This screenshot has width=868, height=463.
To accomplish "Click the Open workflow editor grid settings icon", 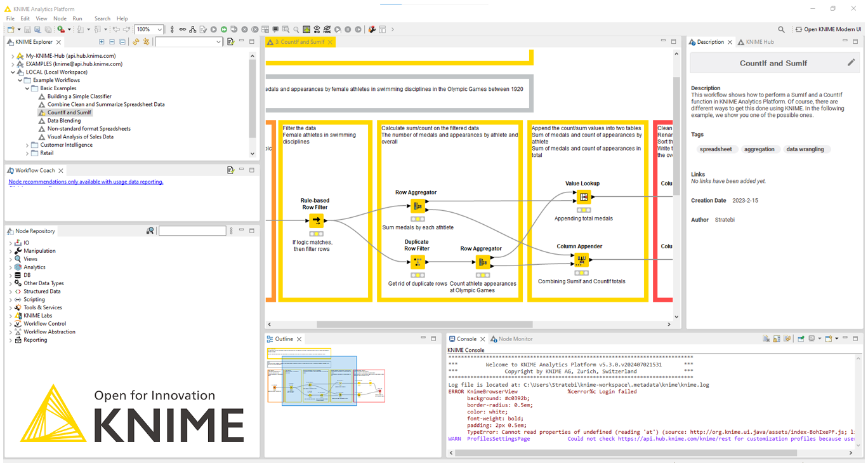I will tap(306, 29).
